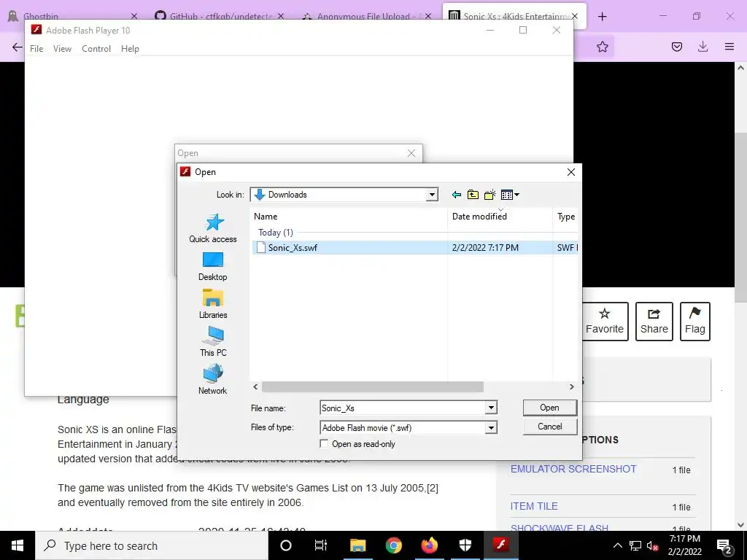Screen dimensions: 747x560
Task: Close the background Open dialog
Action: pyautogui.click(x=411, y=153)
